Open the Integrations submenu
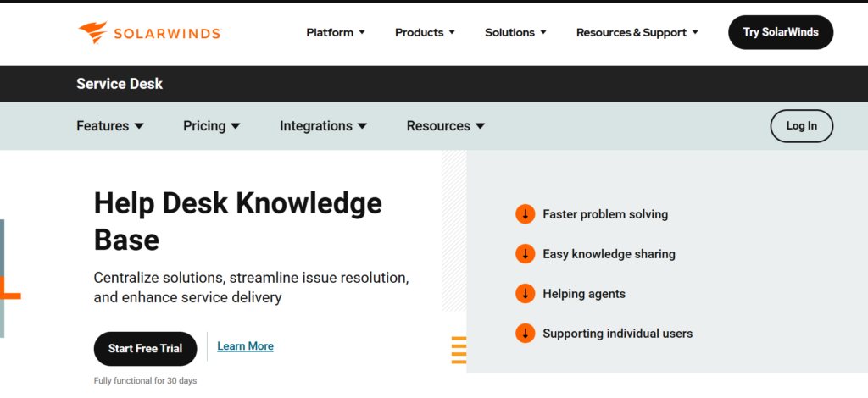 (x=323, y=126)
